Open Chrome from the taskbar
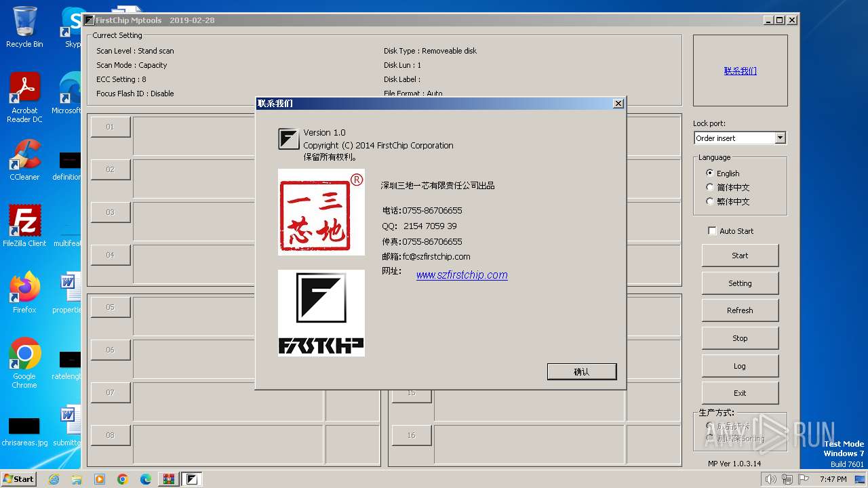Image resolution: width=868 pixels, height=488 pixels. 123,479
